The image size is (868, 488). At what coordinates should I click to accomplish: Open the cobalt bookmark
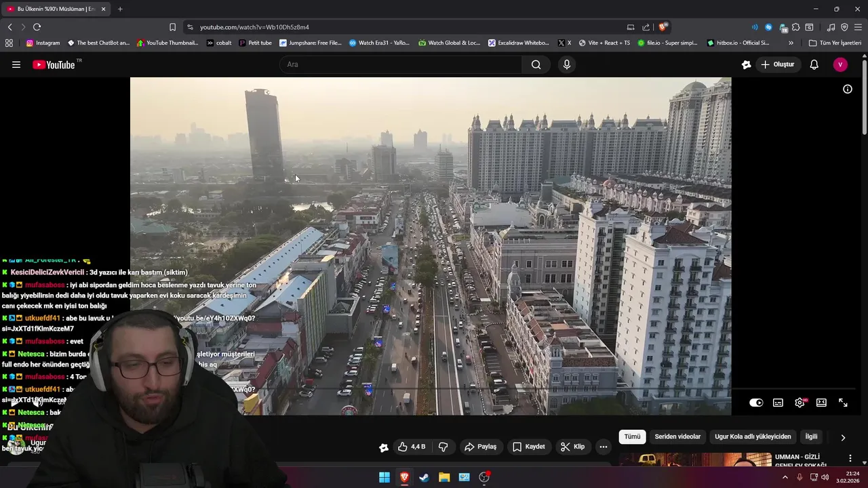coord(219,43)
